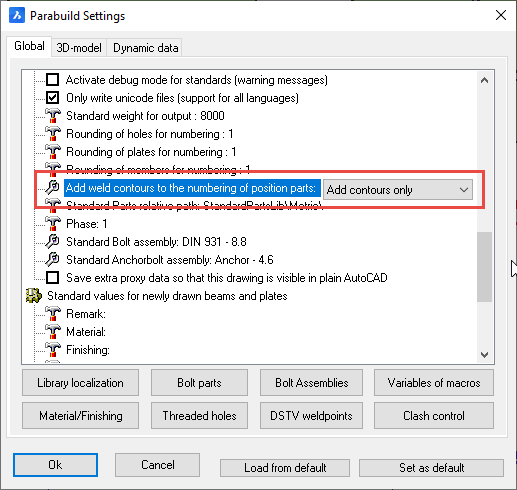Tick Save extra proxy data checkbox

tap(52, 278)
